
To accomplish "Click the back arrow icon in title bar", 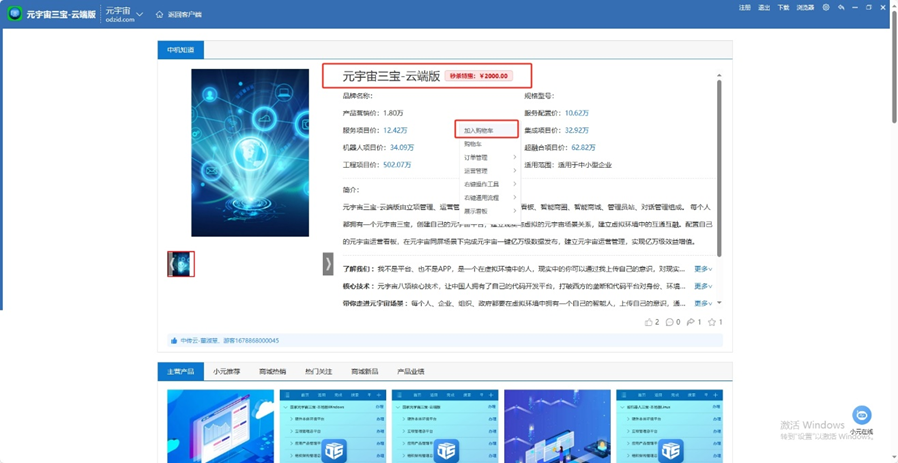I will (841, 7).
